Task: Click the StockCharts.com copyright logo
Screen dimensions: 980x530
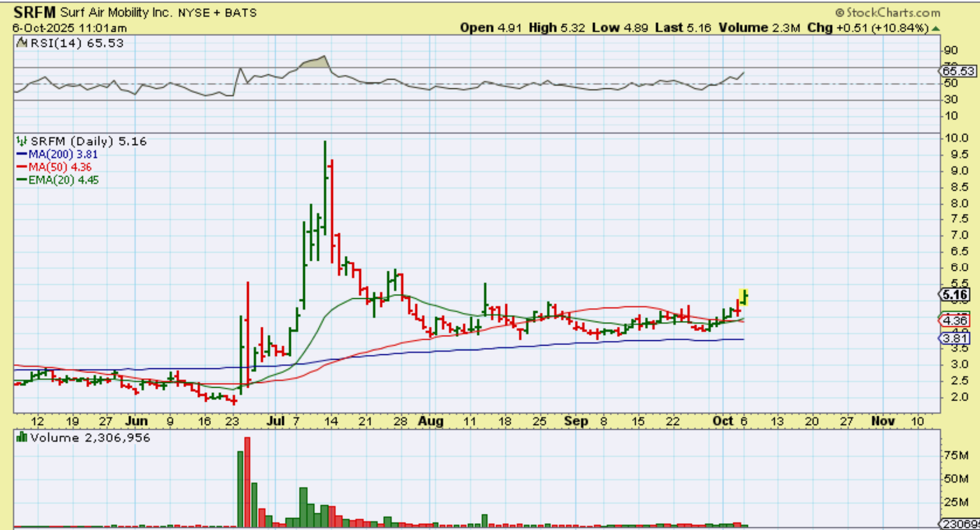Action: [x=887, y=12]
